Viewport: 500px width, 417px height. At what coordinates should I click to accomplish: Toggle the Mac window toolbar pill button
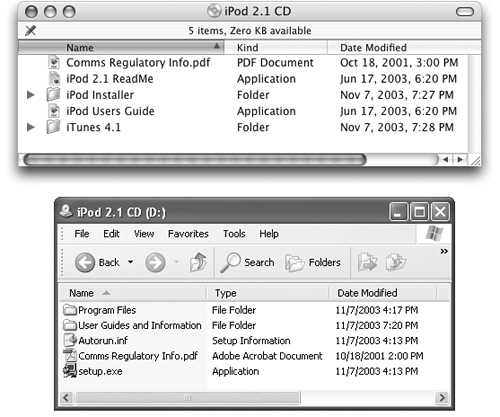465,12
